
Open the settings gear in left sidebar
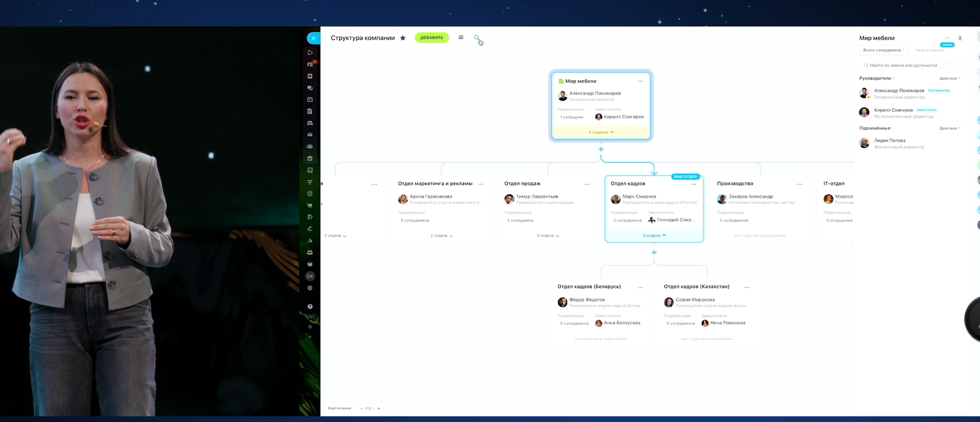[x=310, y=327]
